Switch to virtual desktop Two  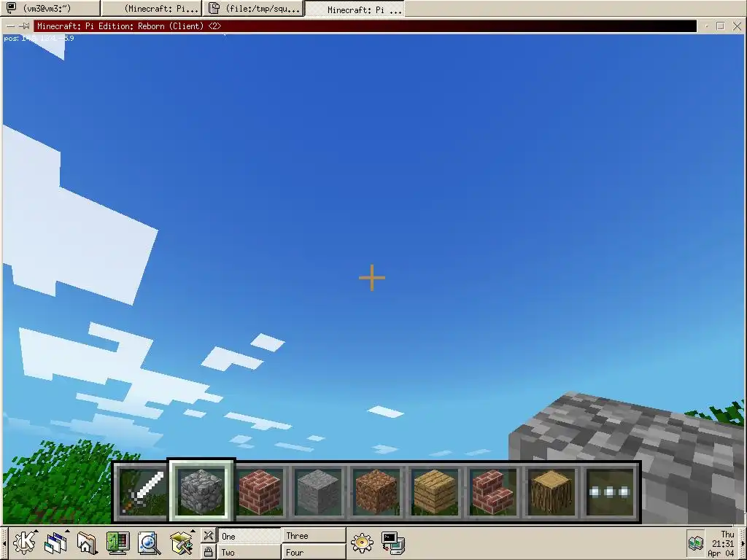(249, 552)
